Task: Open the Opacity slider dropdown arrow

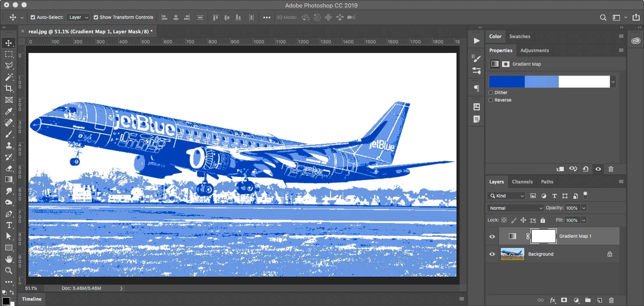Action: point(584,208)
